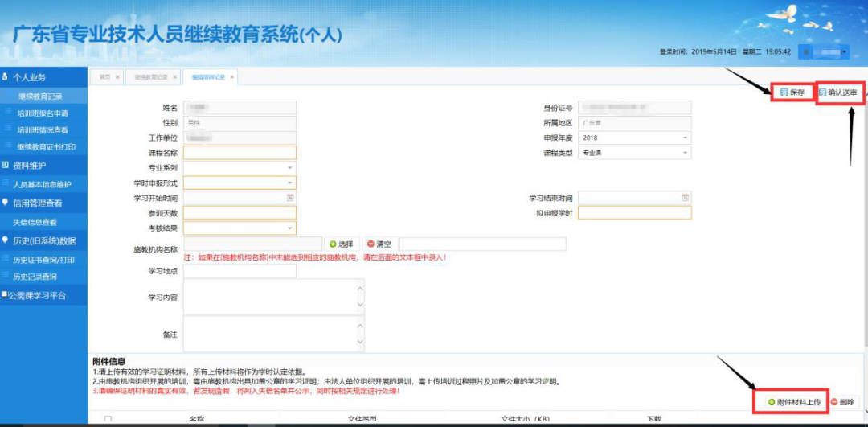Tick the select-all checkbox in attachment table

coord(108,419)
